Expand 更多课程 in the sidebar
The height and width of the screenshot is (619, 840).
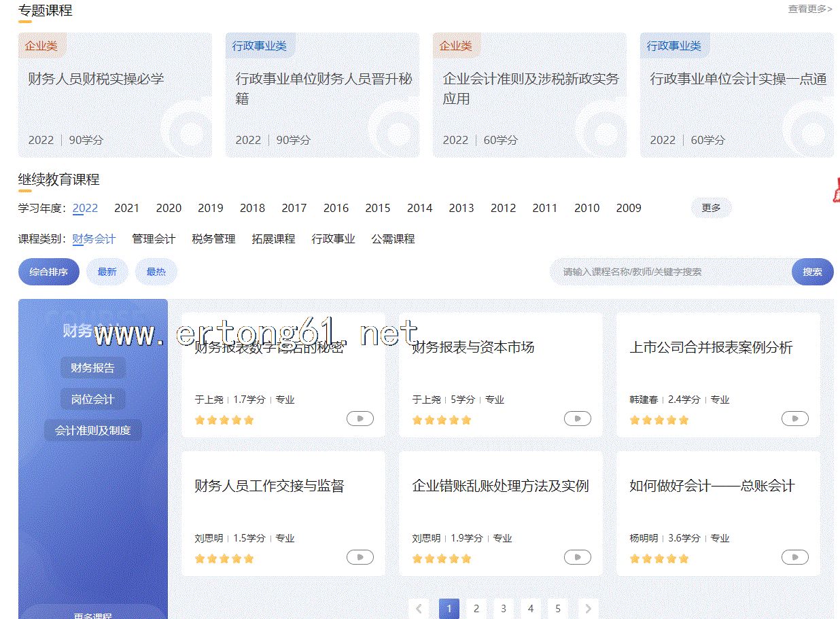pos(92,615)
